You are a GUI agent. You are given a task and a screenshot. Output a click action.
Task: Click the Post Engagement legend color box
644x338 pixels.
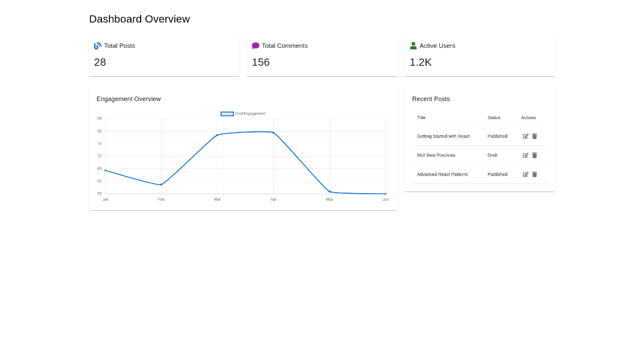(x=227, y=114)
